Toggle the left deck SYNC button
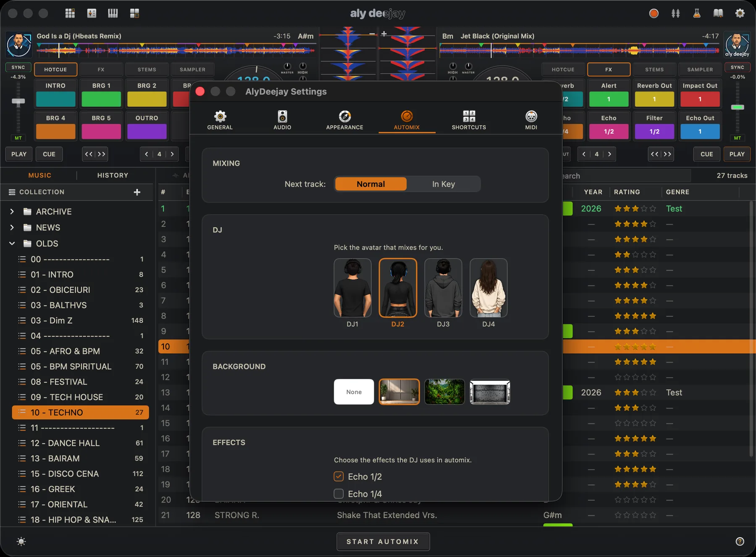Screen dimensions: 756x557 18,67
